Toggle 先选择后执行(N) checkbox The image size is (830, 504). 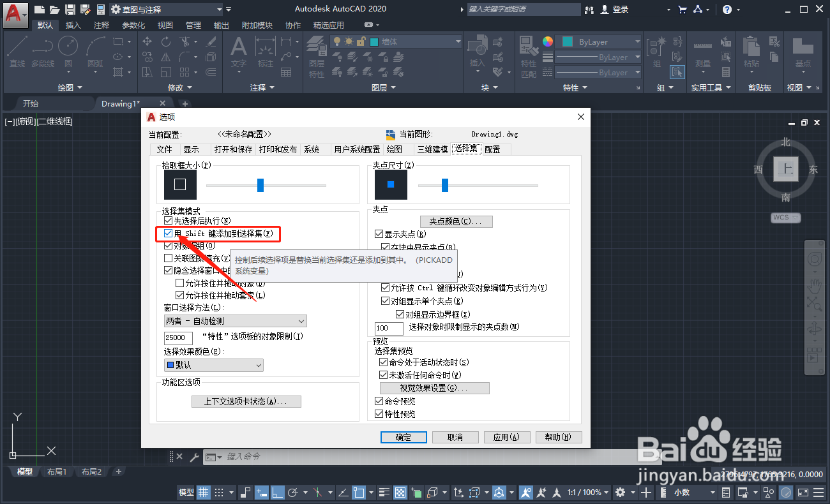(168, 220)
